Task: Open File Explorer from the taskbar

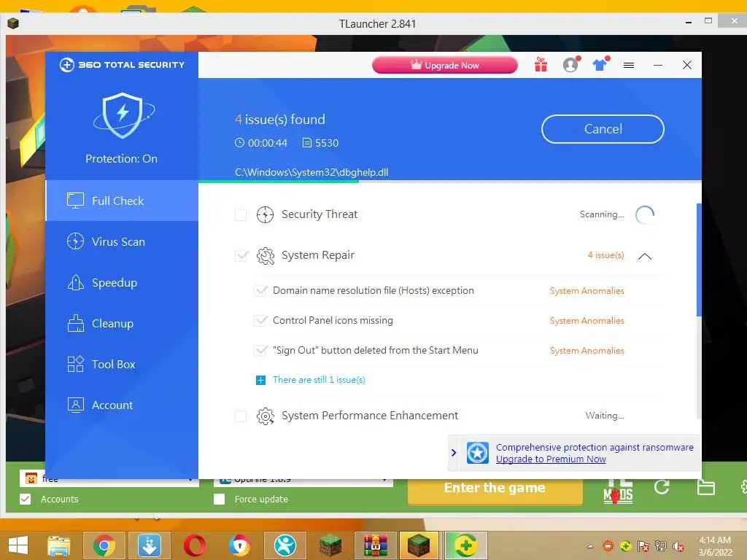Action: tap(58, 545)
